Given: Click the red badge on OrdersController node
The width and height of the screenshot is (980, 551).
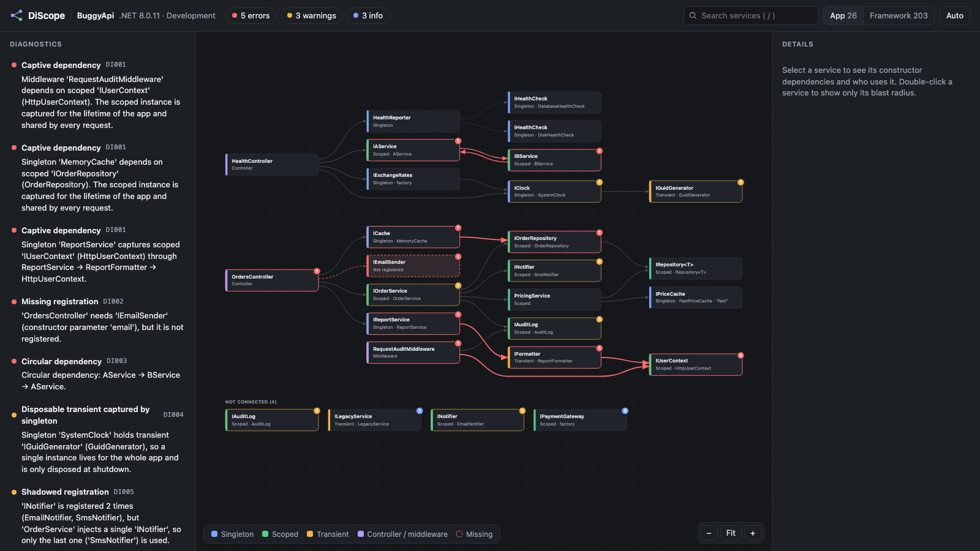Looking at the screenshot, I should pyautogui.click(x=317, y=271).
